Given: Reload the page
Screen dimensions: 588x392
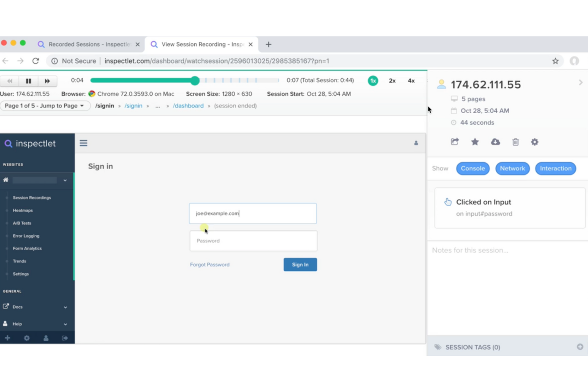Looking at the screenshot, I should 36,61.
